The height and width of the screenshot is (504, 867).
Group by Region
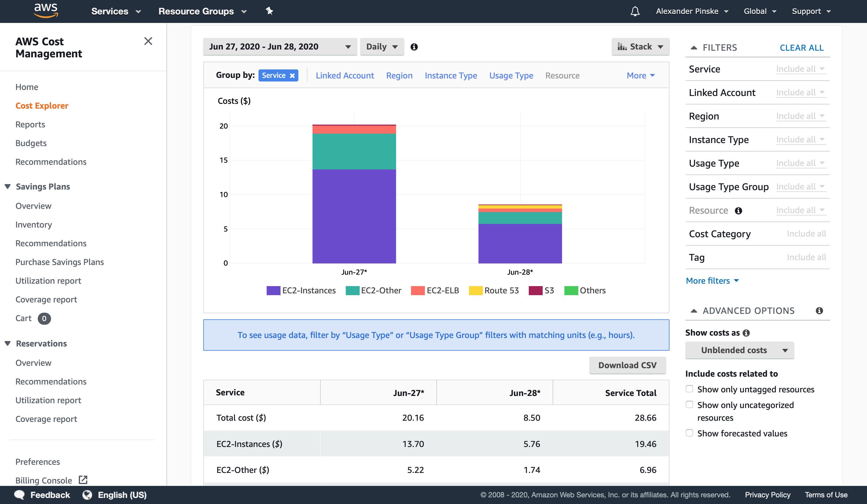[399, 76]
